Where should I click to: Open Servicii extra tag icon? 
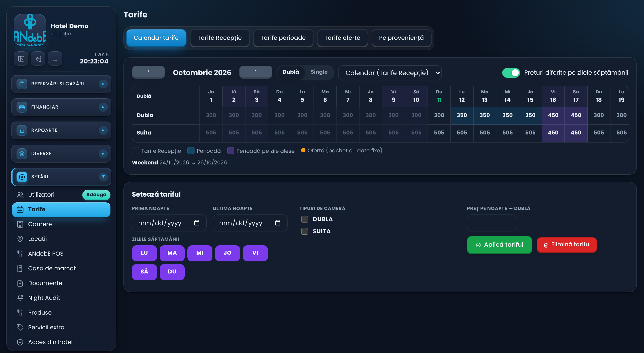tap(20, 327)
